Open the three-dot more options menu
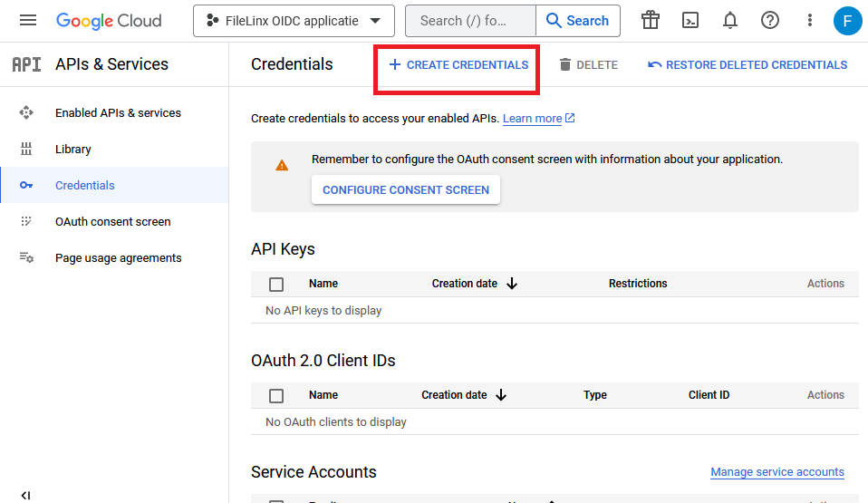This screenshot has height=503, width=868. [810, 21]
